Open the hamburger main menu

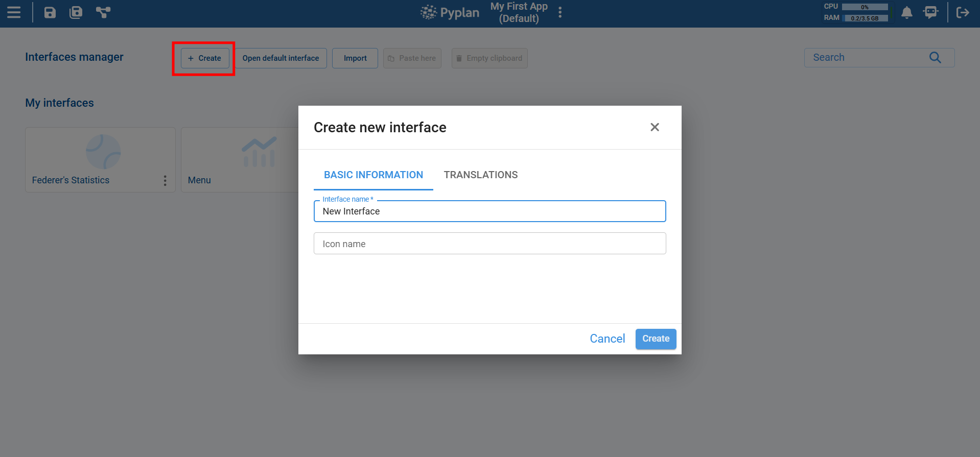14,12
